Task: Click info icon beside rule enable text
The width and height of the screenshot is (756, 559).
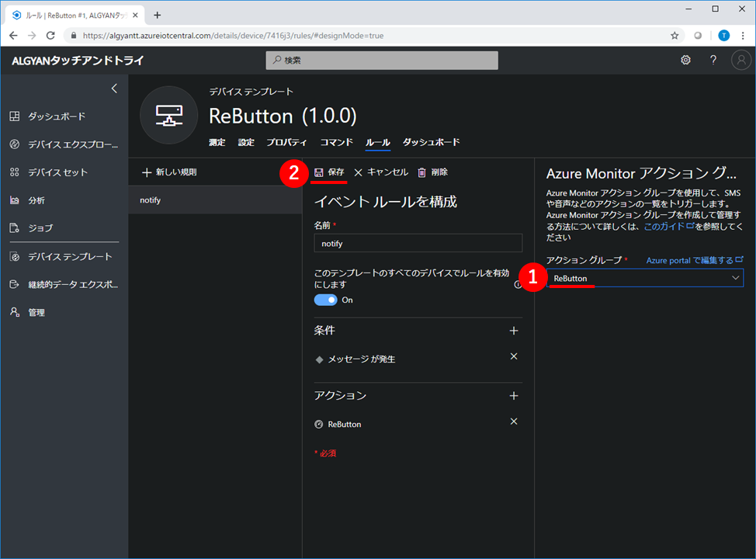Action: (x=518, y=285)
